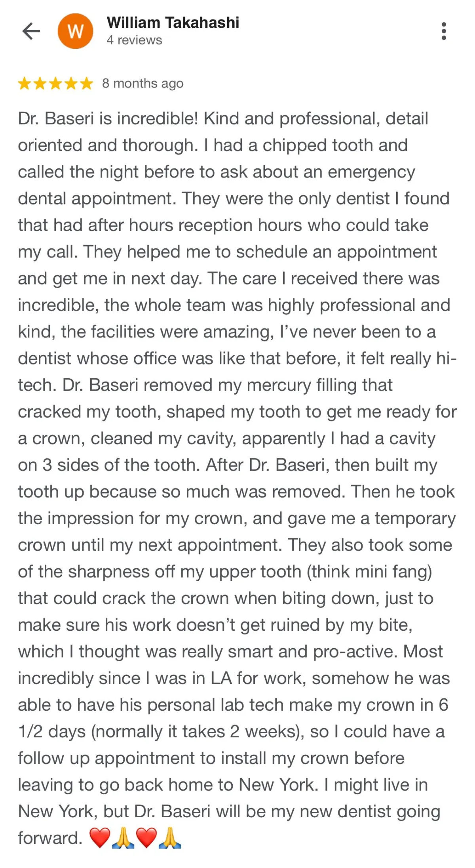Click the fifth yellow rating star
This screenshot has height=868, width=475.
86,84
